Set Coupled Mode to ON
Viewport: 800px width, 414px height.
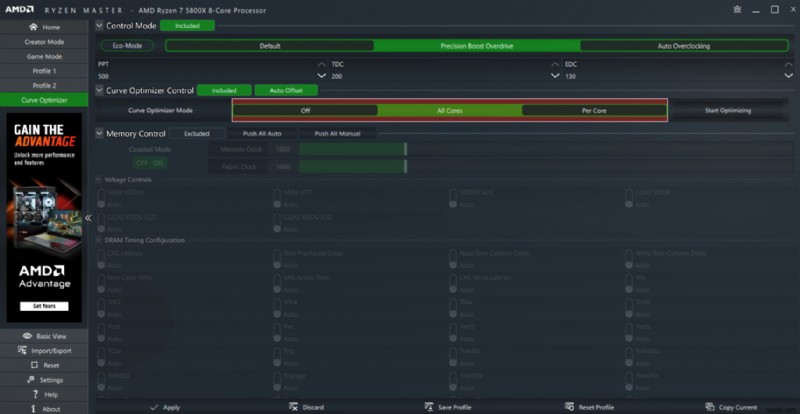pos(159,163)
